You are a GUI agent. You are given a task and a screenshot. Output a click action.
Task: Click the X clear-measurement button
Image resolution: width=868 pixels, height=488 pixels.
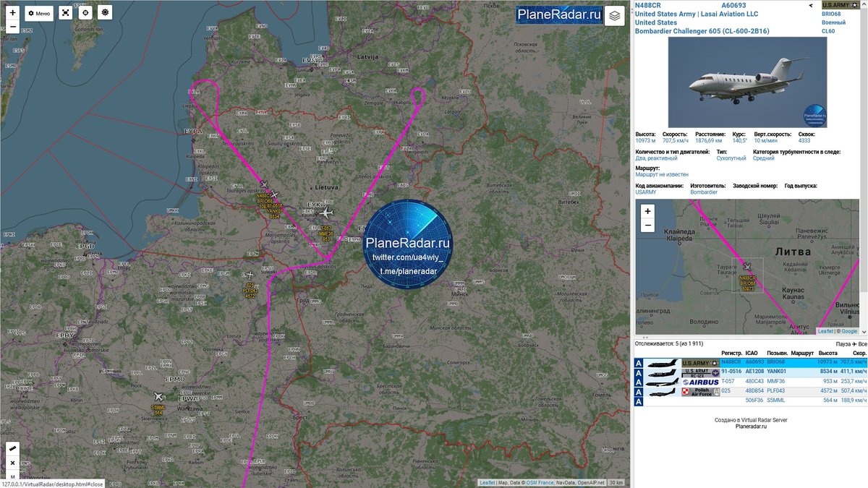pyautogui.click(x=12, y=463)
